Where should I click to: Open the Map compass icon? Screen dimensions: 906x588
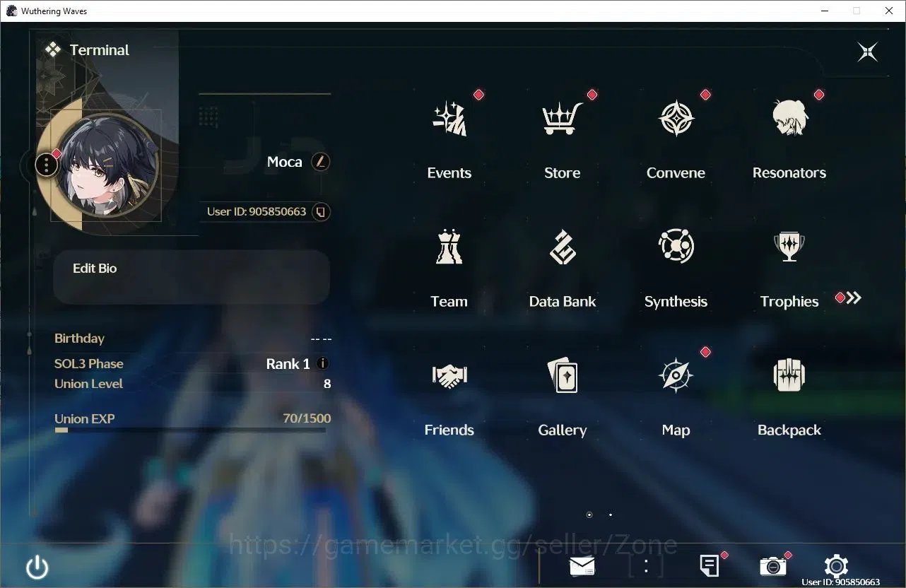(675, 375)
